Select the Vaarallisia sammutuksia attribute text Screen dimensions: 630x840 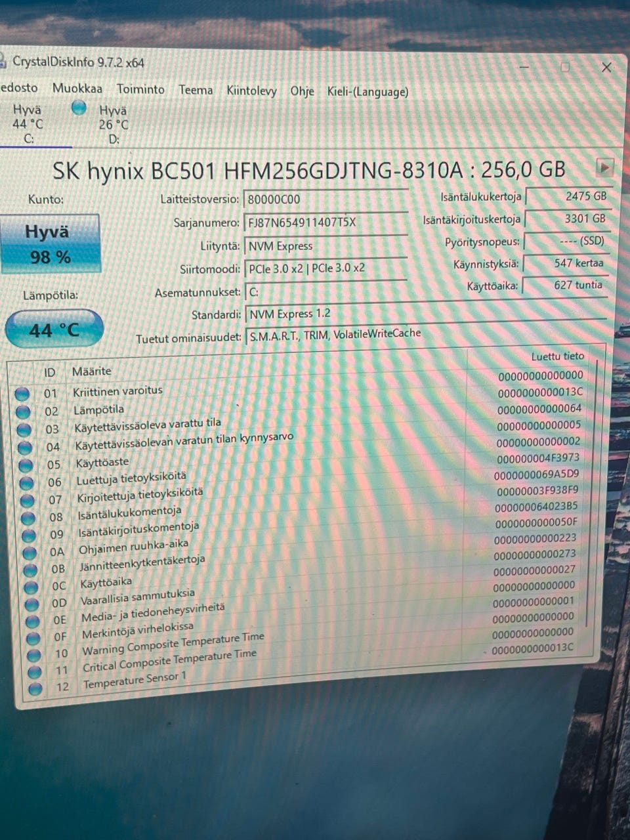point(138,598)
